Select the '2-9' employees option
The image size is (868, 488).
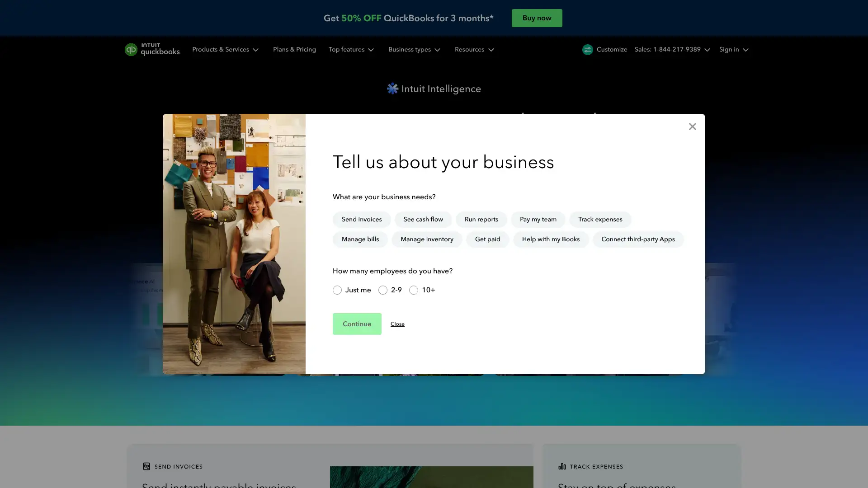click(x=383, y=290)
